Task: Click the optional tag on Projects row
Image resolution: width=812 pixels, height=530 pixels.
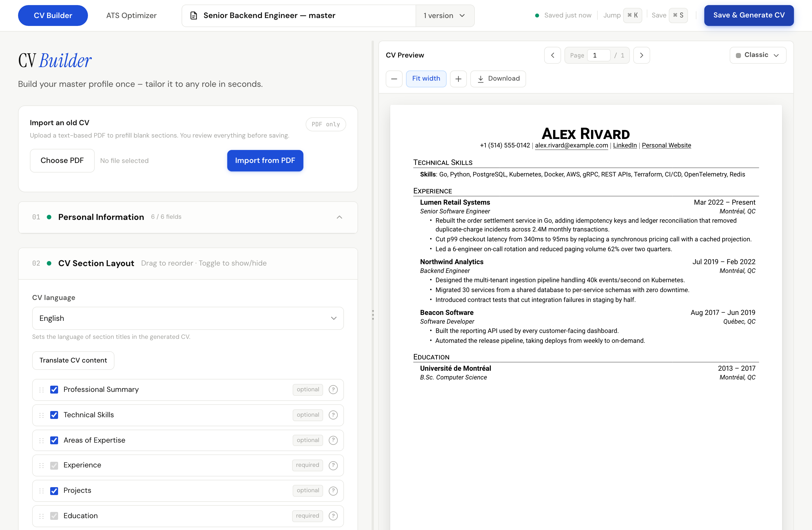Action: [308, 491]
